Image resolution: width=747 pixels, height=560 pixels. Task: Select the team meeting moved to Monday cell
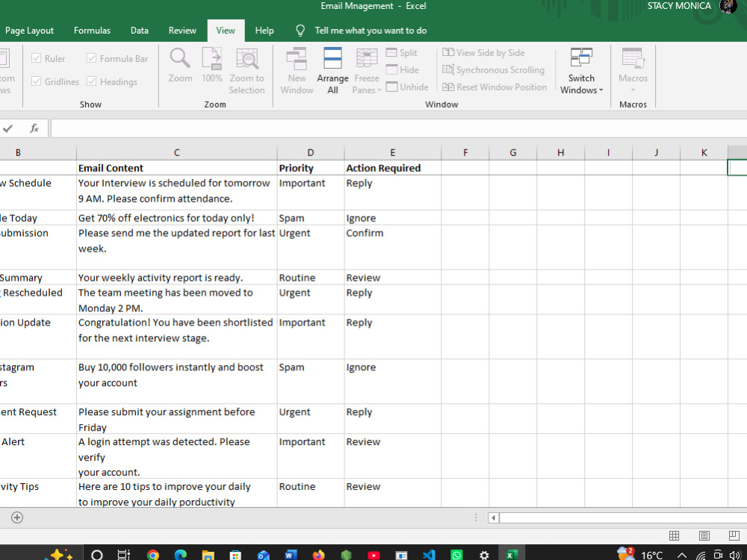177,299
